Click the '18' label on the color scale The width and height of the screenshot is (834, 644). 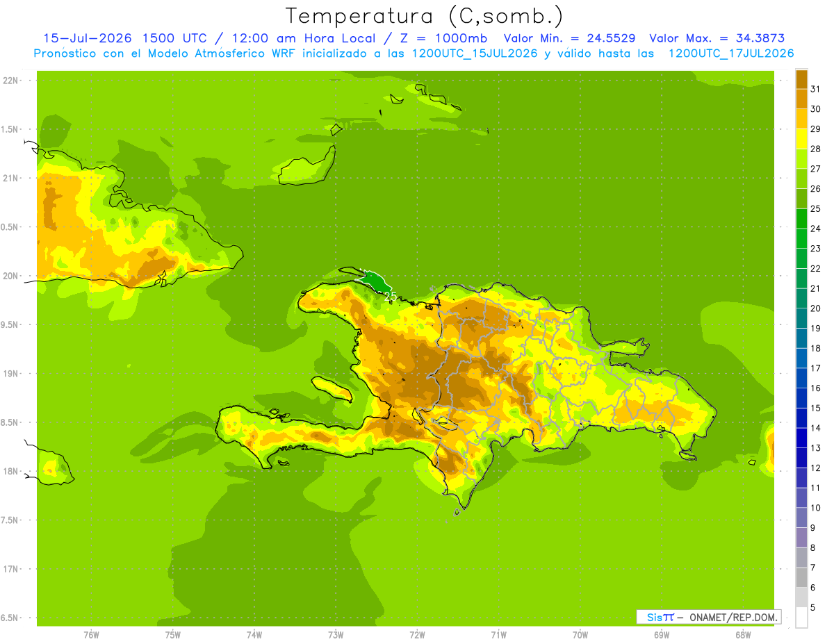pyautogui.click(x=816, y=348)
